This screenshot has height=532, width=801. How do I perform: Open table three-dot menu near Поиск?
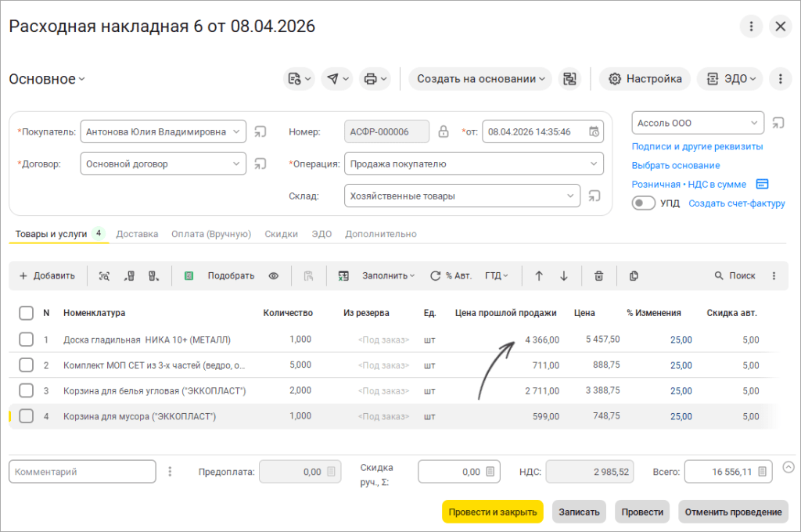(x=774, y=276)
